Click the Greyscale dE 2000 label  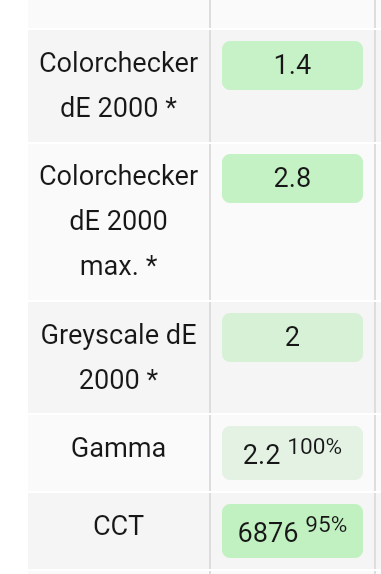pyautogui.click(x=119, y=357)
